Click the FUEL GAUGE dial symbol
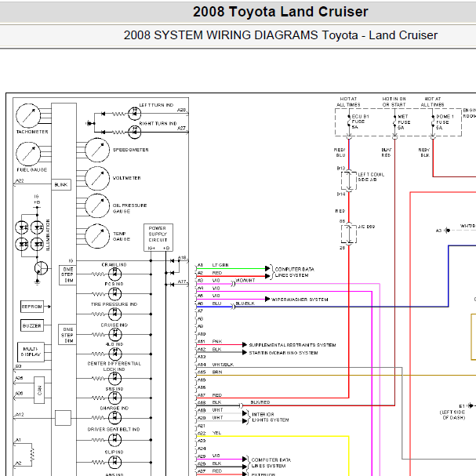This screenshot has width=476, height=476. click(x=28, y=154)
